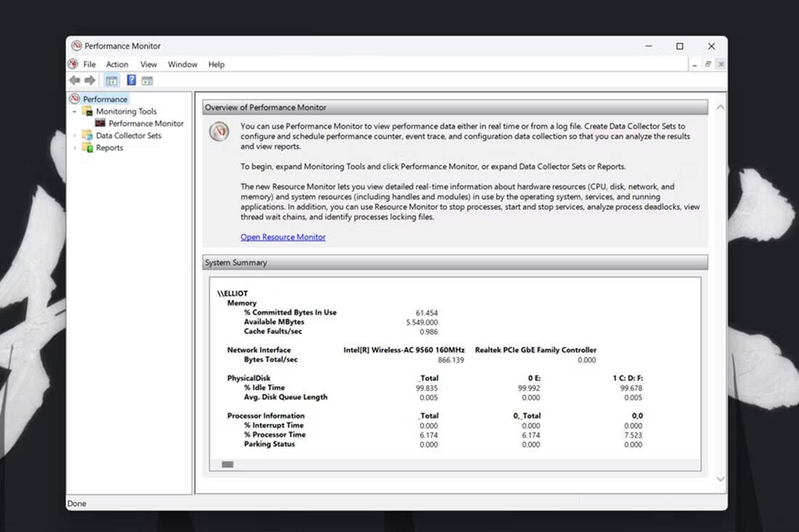Select the Reports folder icon

tap(87, 147)
